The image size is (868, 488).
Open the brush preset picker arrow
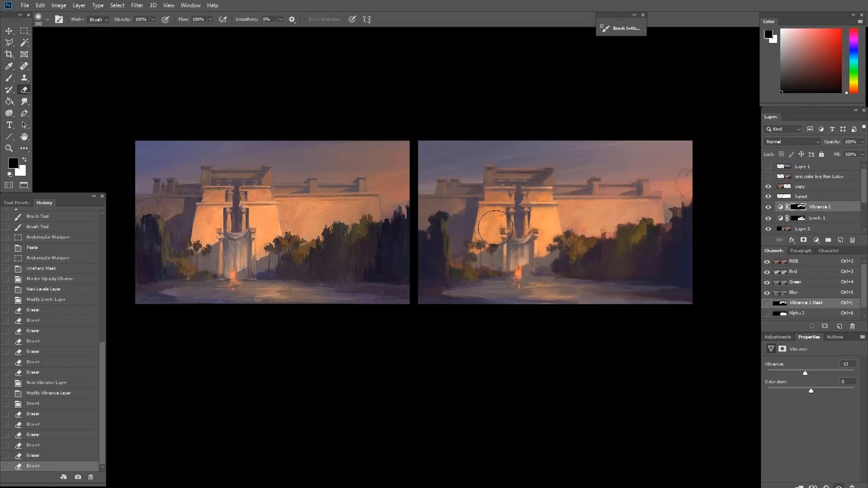(x=47, y=19)
